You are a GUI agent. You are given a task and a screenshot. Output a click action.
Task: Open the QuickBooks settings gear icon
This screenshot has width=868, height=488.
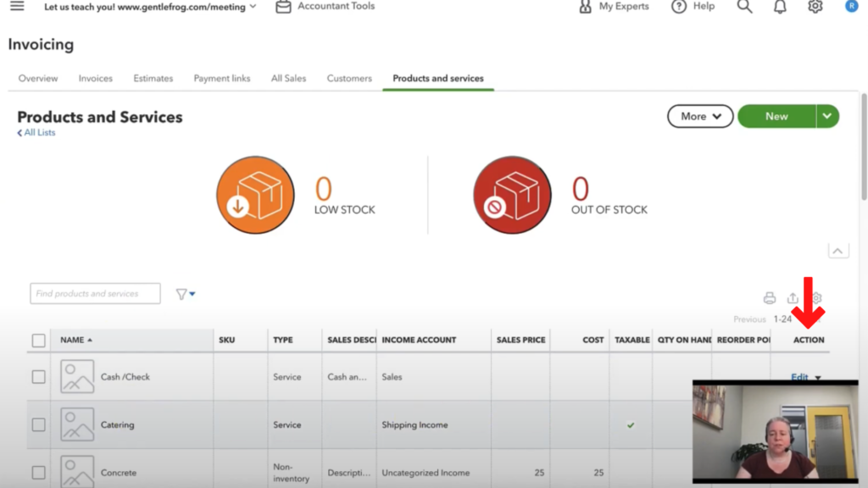click(815, 7)
